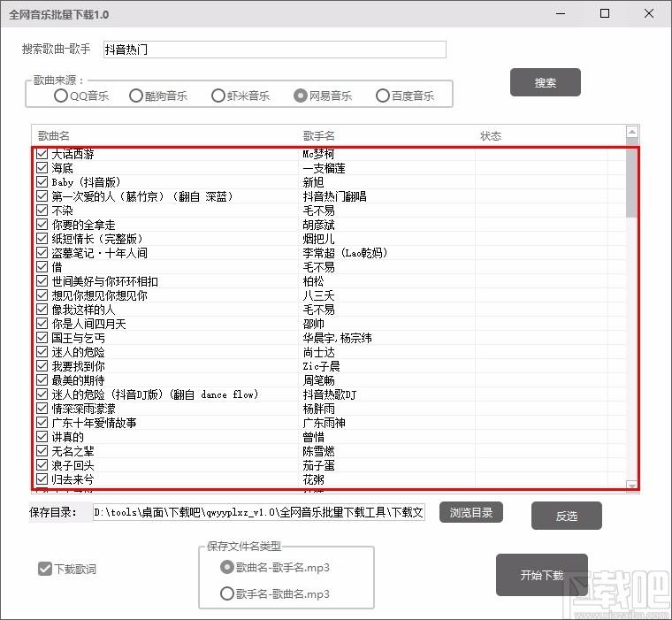672x620 pixels.
Task: Uncheck the song 国王与乞丐
Action: pyautogui.click(x=42, y=338)
